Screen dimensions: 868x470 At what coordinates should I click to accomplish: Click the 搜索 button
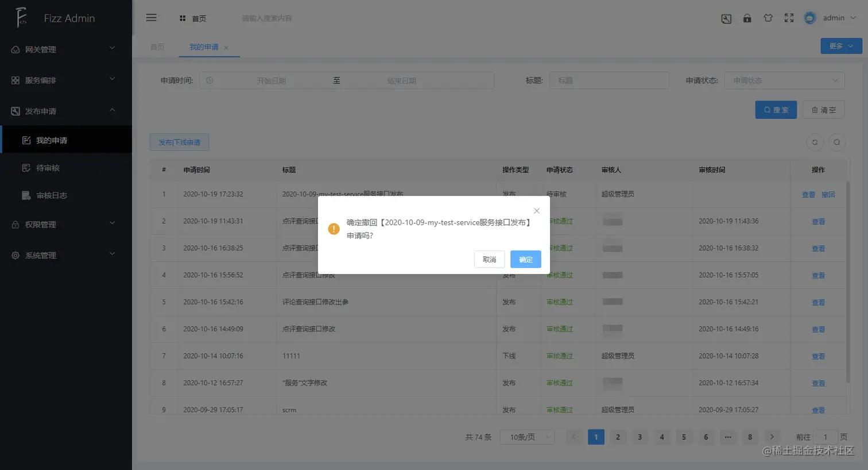pos(776,110)
